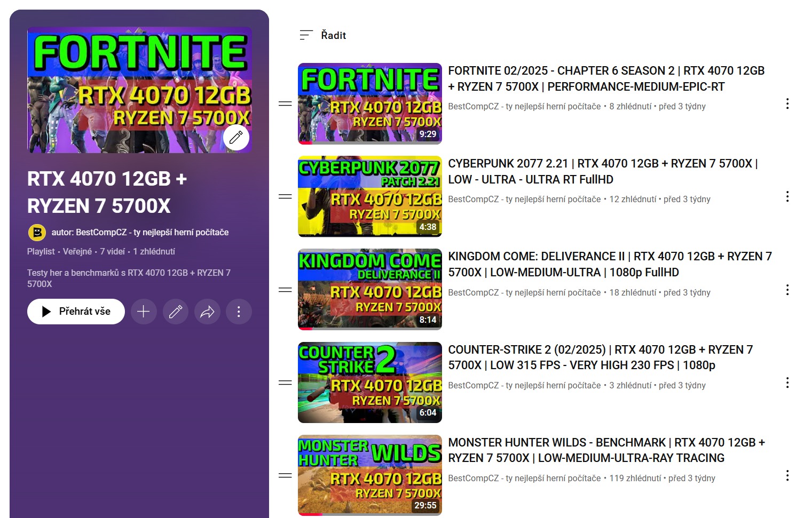Click the 9:29 duration badge
The height and width of the screenshot is (518, 812).
pyautogui.click(x=428, y=134)
